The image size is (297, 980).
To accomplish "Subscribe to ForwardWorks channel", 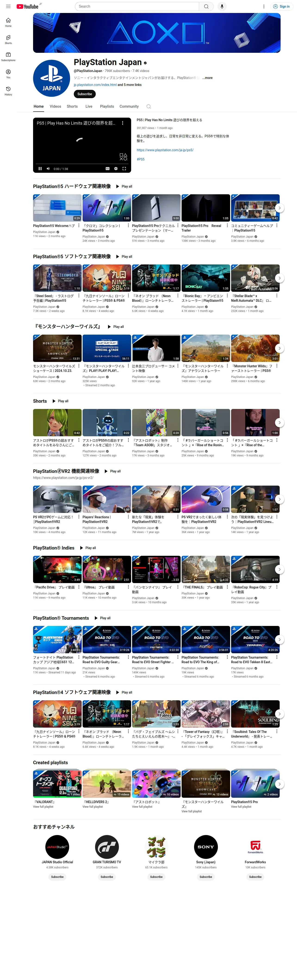I will (x=255, y=877).
